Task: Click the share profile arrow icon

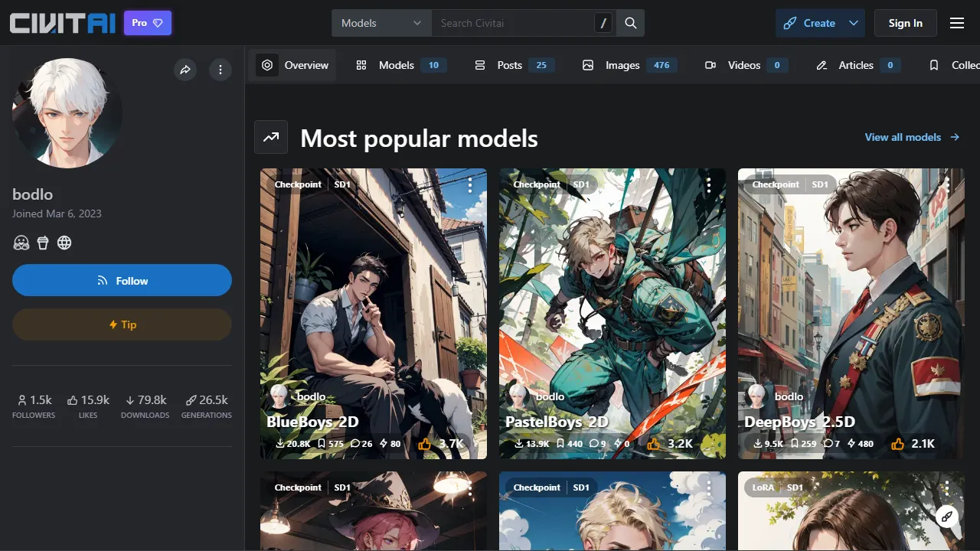Action: pyautogui.click(x=185, y=70)
